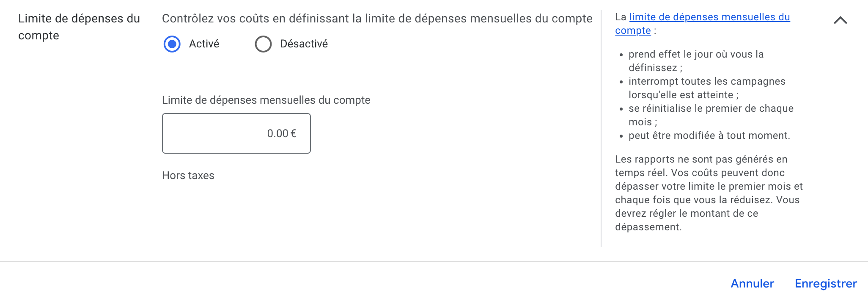Click the word 'La' before the help link
868x304 pixels.
[x=621, y=17]
